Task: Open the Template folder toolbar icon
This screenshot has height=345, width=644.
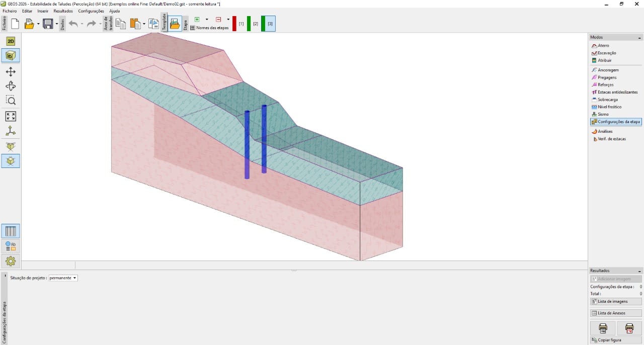Action: point(175,23)
